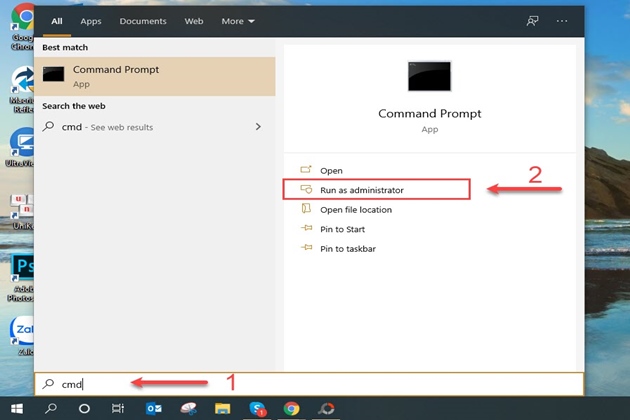Viewport: 630px width, 420px height.
Task: Click the magnifier icon inside search box
Action: [x=48, y=384]
